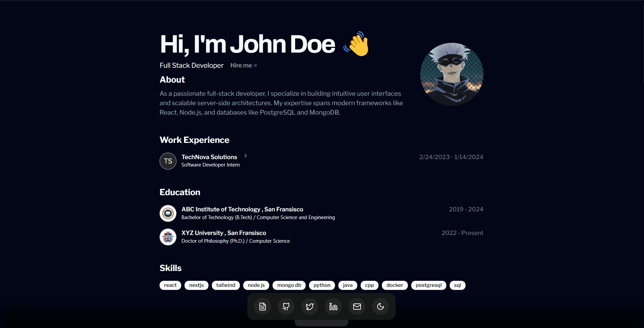Viewport: 644px width, 328px height.
Task: Click the circular profile avatar image
Action: pos(451,74)
